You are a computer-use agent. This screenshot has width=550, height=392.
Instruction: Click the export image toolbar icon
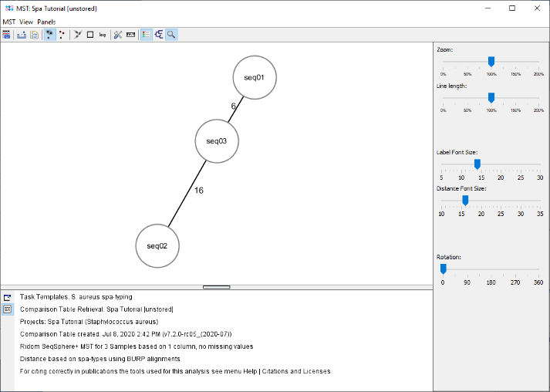coord(22,35)
